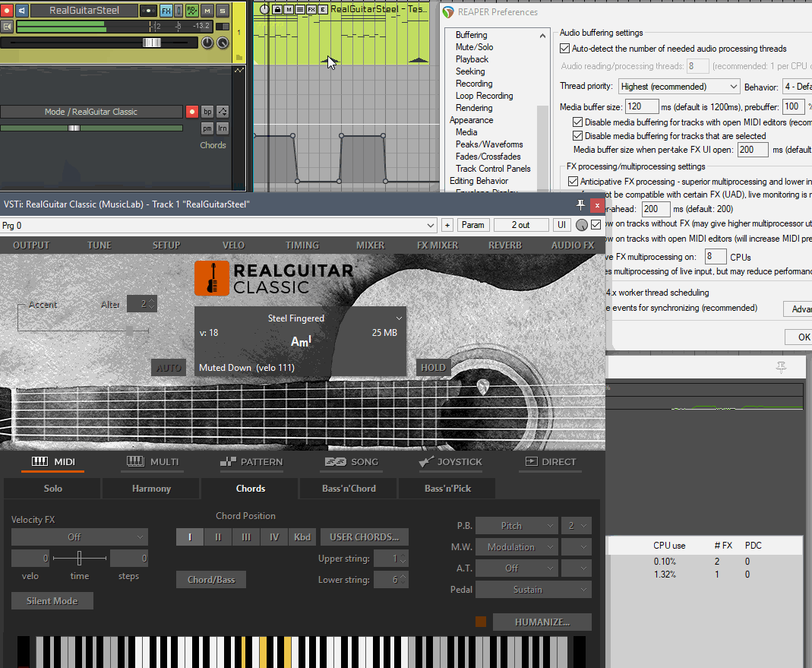Click the Velocity FX time slider

tap(79, 558)
